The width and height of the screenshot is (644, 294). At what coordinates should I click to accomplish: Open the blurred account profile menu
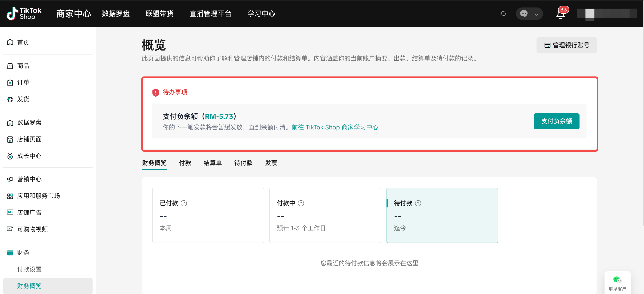tap(606, 14)
